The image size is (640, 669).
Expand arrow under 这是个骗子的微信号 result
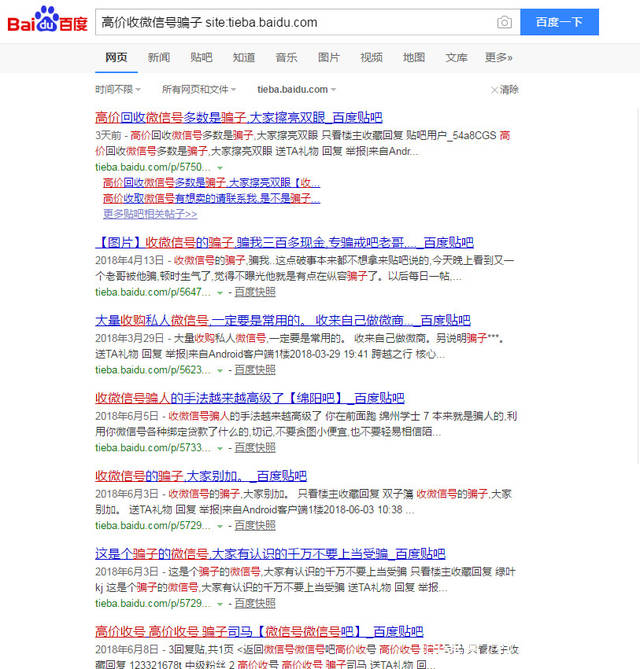(x=220, y=604)
